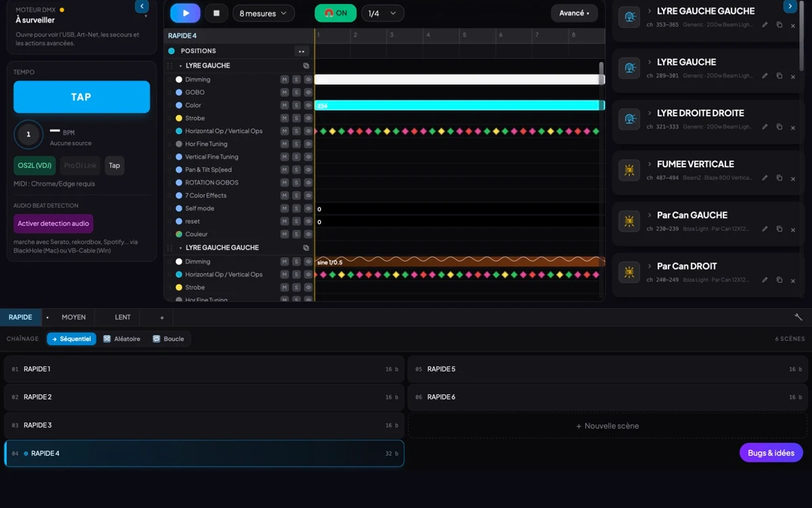Click the Par Can DROIT fixture icon

tap(629, 272)
